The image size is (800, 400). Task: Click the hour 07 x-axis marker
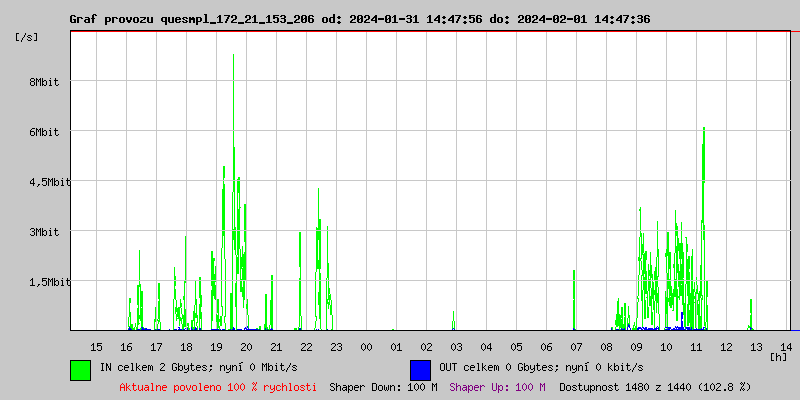(576, 346)
